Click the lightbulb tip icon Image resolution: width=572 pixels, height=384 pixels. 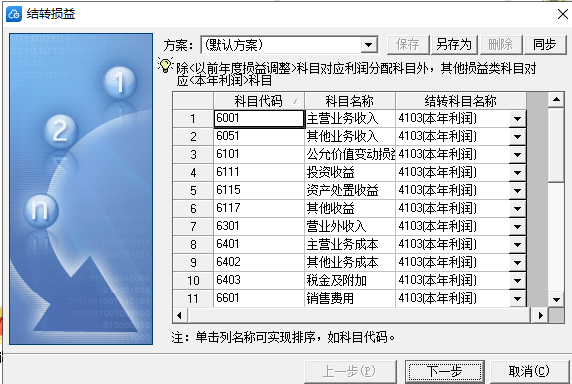165,65
